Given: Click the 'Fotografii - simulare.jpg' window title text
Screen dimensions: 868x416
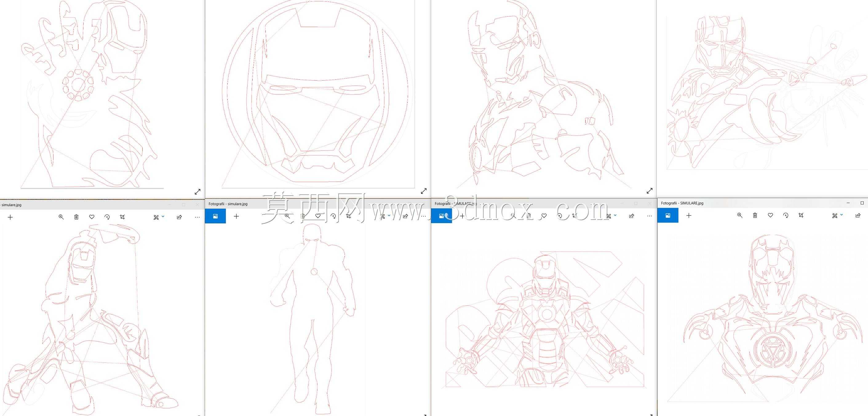Looking at the screenshot, I should (228, 204).
